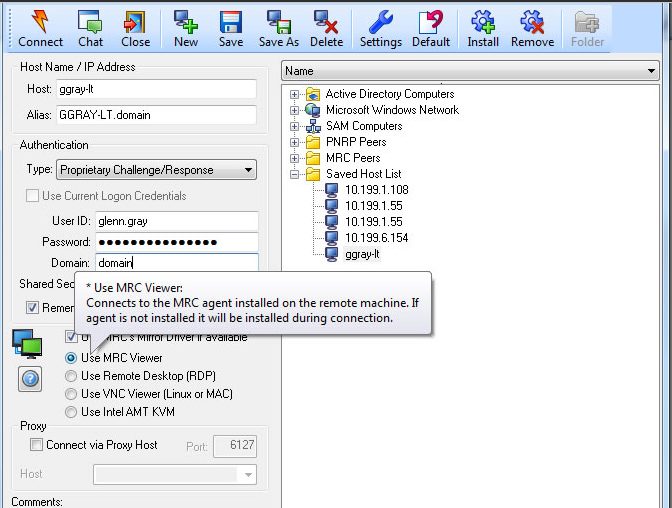The image size is (672, 508).
Task: Open Chat from the toolbar
Action: click(90, 22)
